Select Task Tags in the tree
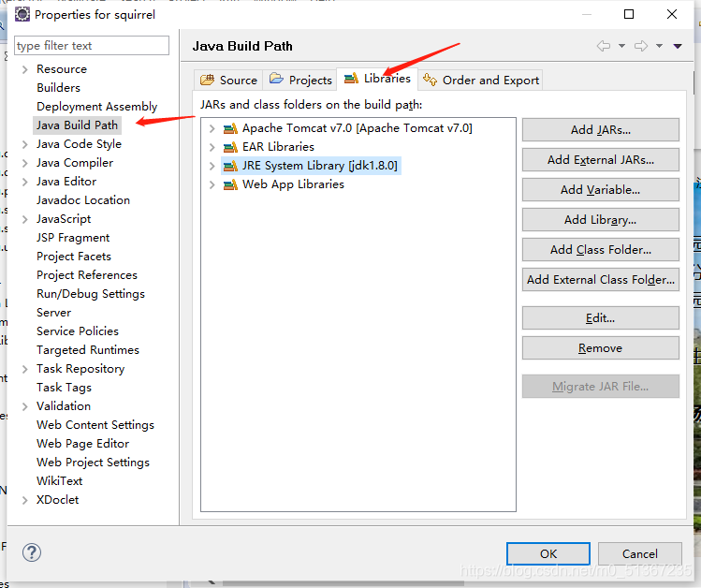The width and height of the screenshot is (701, 588). pos(64,388)
